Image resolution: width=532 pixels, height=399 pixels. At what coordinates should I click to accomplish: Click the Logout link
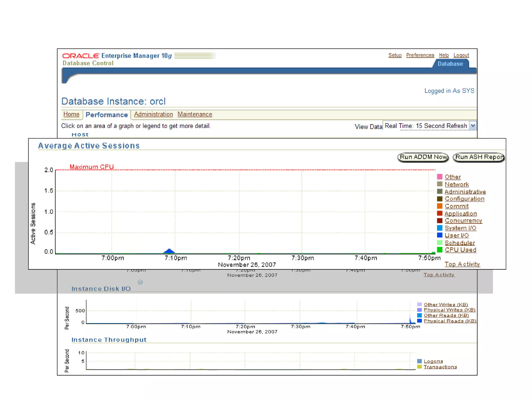click(x=461, y=55)
